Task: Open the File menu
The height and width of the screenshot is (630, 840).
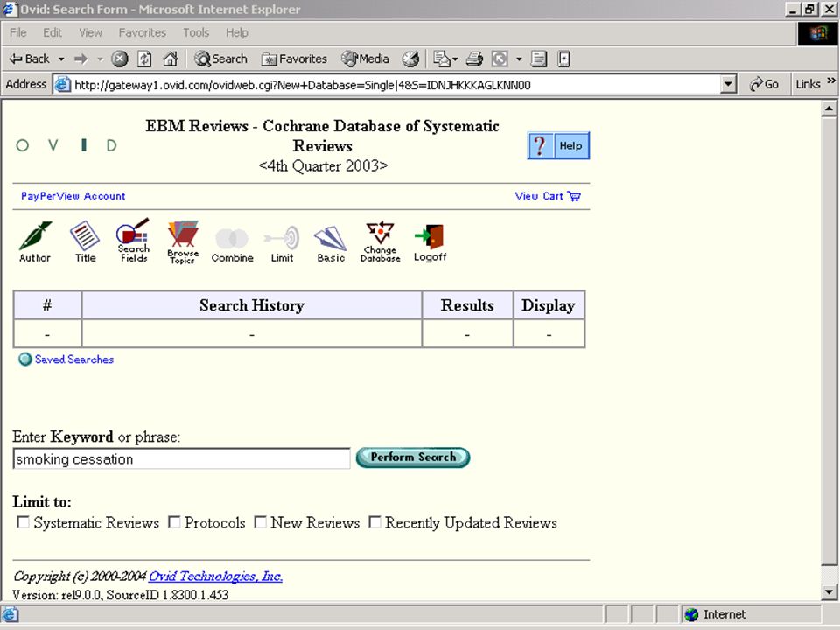Action: tap(17, 32)
